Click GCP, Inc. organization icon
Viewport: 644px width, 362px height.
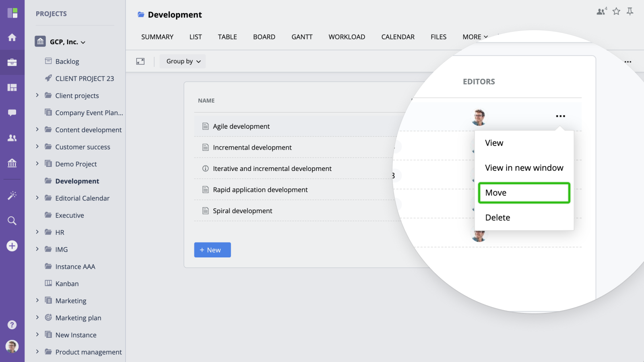[40, 41]
